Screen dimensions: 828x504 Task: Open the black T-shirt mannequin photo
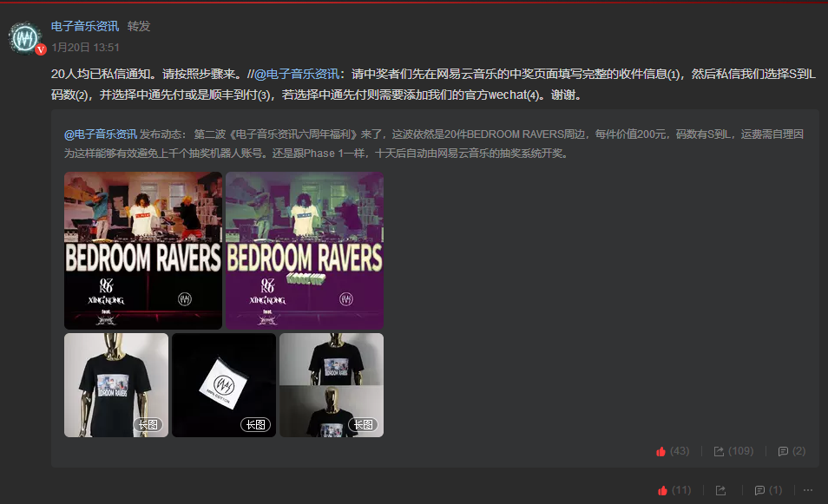[116, 385]
